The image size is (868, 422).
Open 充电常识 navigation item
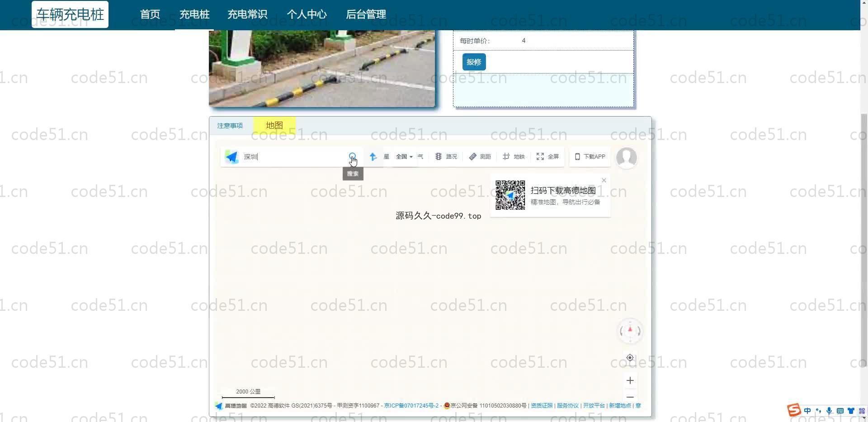pyautogui.click(x=247, y=14)
